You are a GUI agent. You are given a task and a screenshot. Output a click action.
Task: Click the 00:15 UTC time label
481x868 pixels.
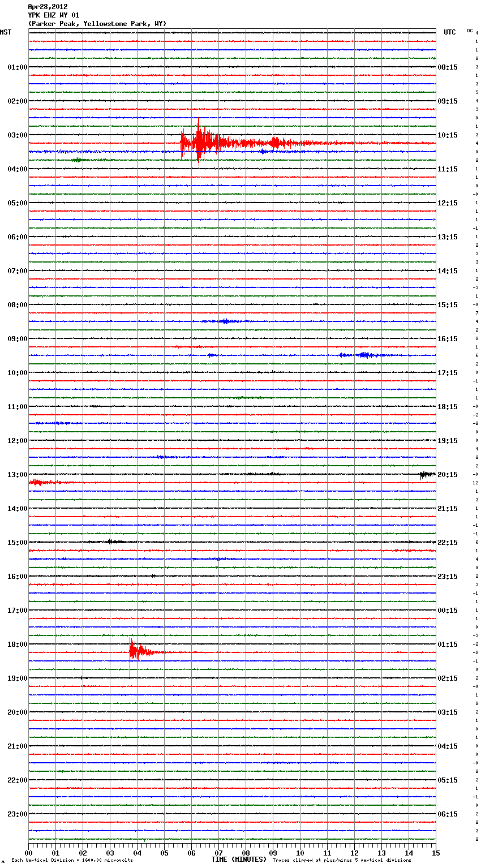[x=448, y=611]
